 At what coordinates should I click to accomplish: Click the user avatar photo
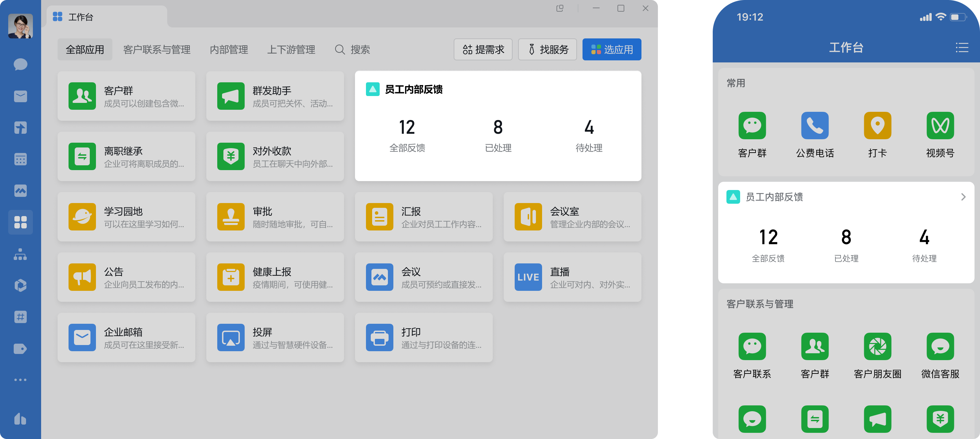click(20, 26)
